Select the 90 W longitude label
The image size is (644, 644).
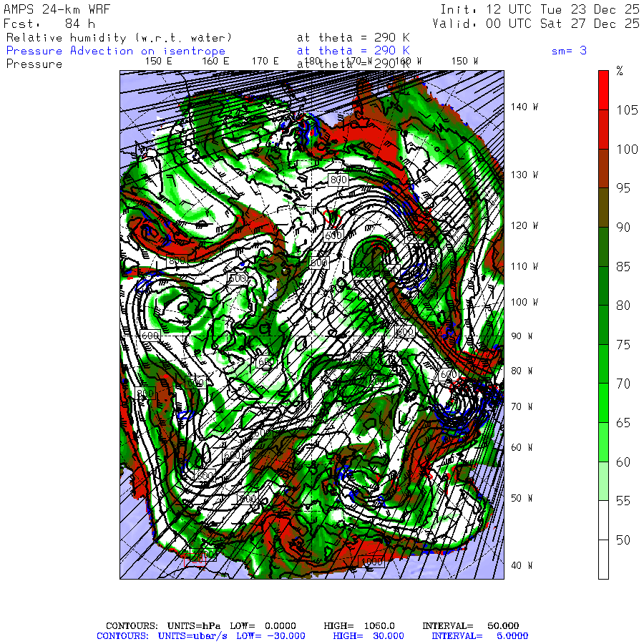click(522, 336)
